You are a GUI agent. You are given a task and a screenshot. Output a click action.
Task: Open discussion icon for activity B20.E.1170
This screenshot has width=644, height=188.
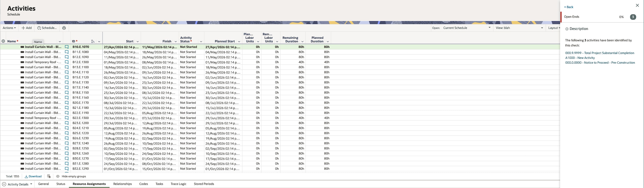[67, 103]
